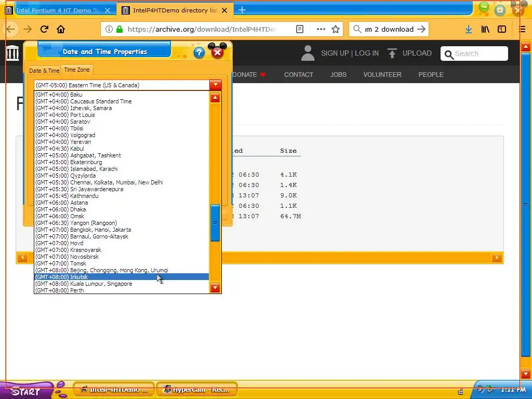Click LOG IN link
Viewport: 532px width, 399px height.
click(x=366, y=54)
